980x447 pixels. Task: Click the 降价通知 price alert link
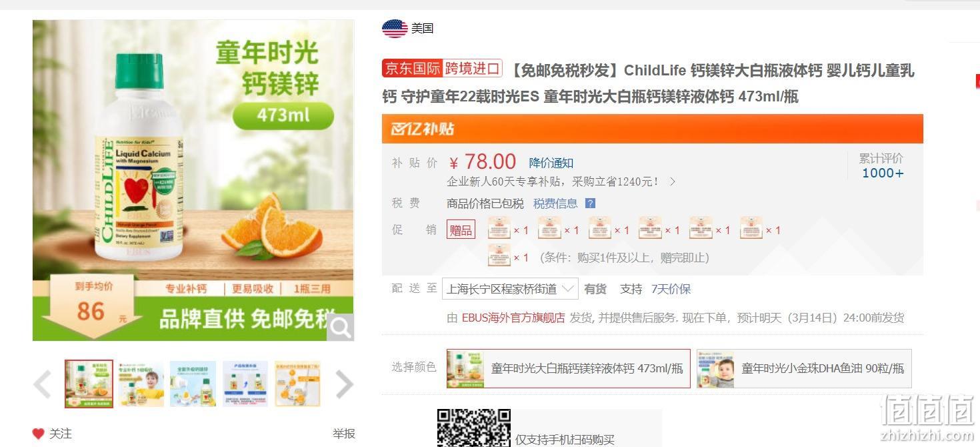pos(551,163)
